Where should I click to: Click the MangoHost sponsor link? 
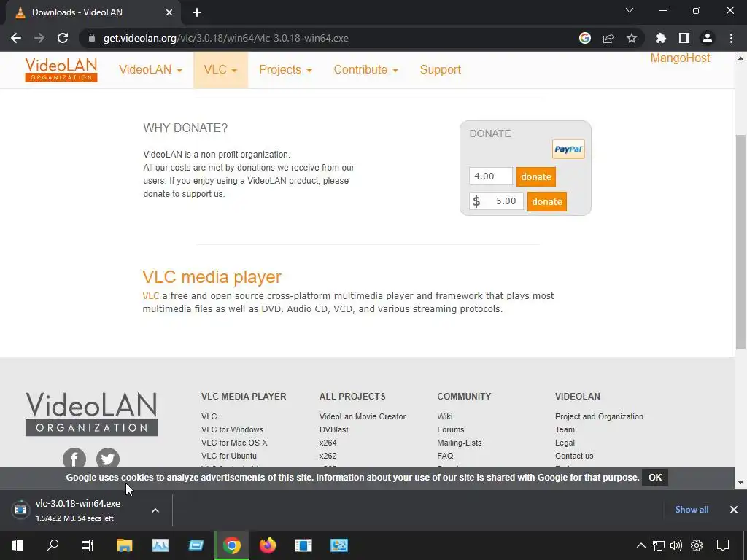[680, 58]
